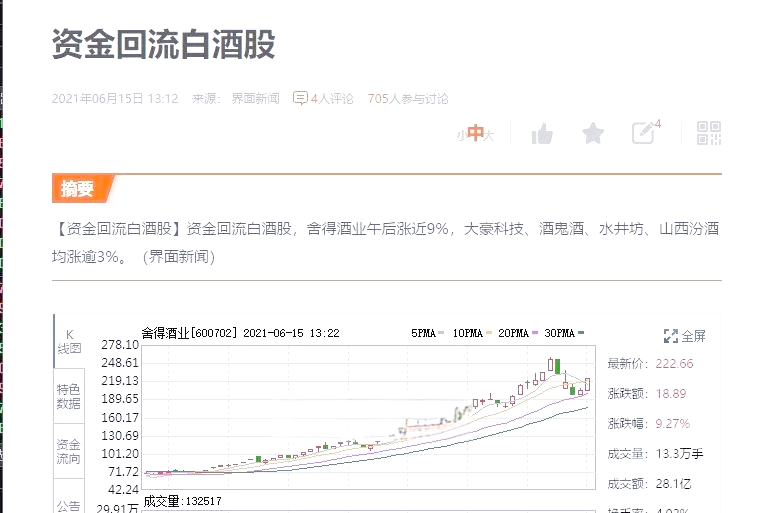Click the 成交量:132517 chart label
Screen dimensions: 758x513
pos(182,501)
